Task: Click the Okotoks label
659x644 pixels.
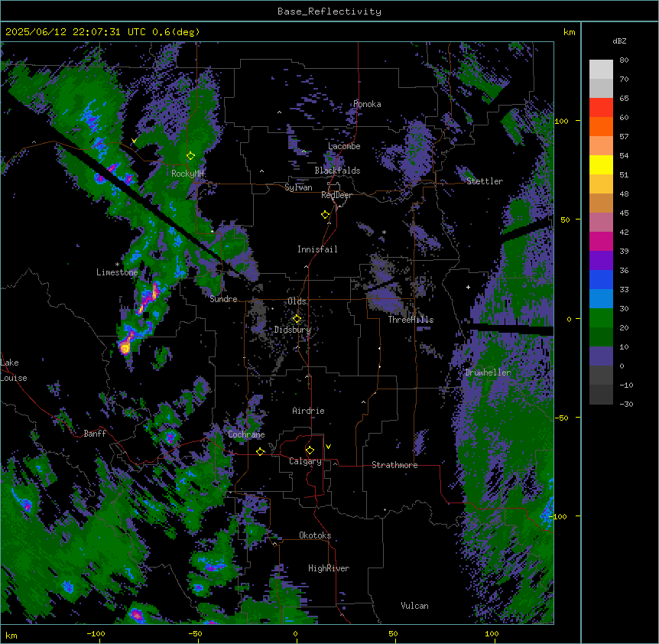Action: 315,535
